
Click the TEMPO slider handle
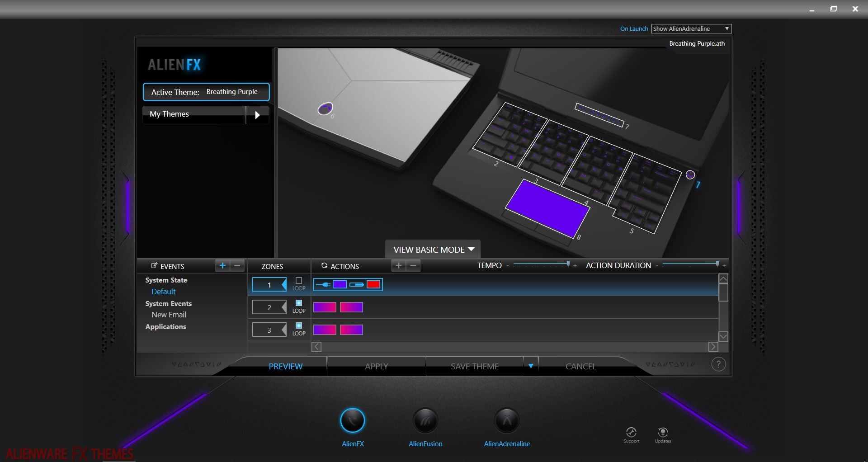(x=568, y=264)
